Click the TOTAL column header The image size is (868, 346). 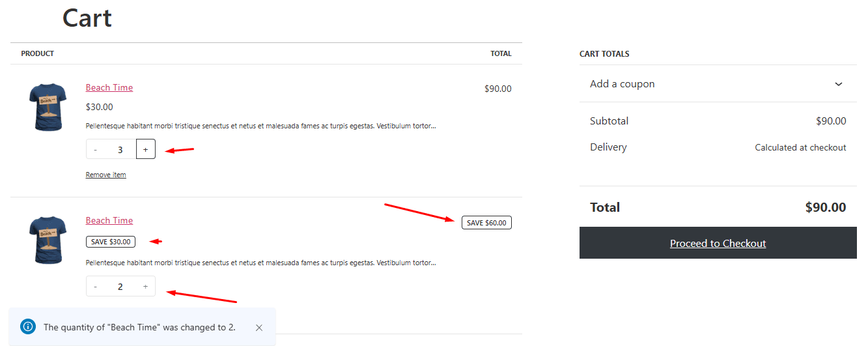pyautogui.click(x=501, y=53)
